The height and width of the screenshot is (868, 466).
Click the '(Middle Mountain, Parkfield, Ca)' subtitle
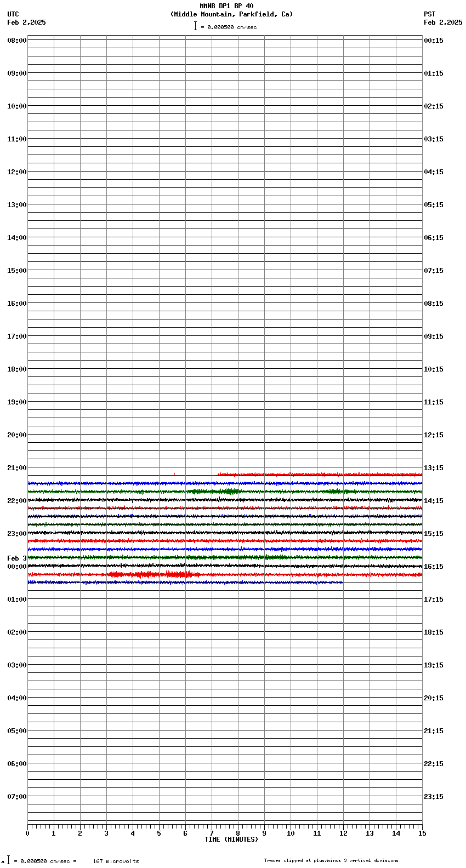coord(231,14)
